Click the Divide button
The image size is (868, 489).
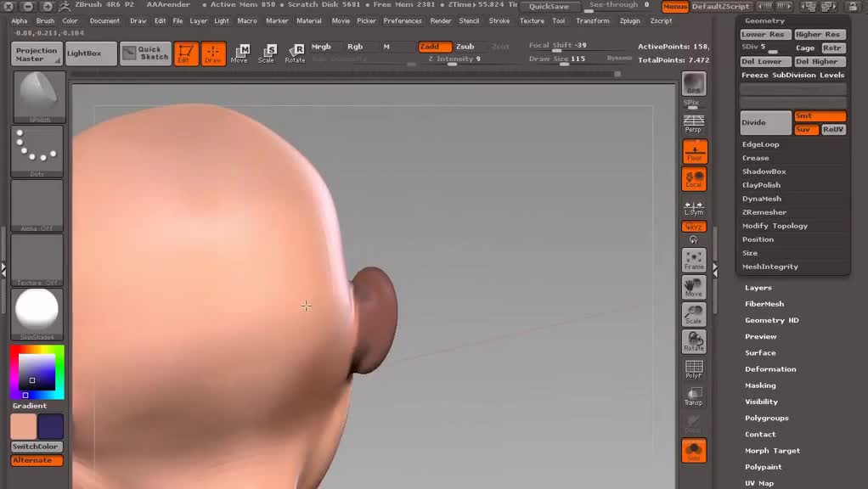coord(766,123)
